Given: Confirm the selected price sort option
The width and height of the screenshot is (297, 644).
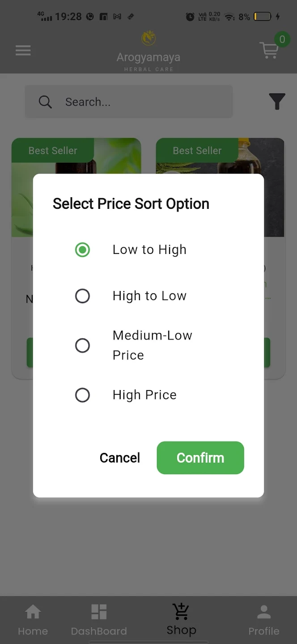Looking at the screenshot, I should coord(200,458).
